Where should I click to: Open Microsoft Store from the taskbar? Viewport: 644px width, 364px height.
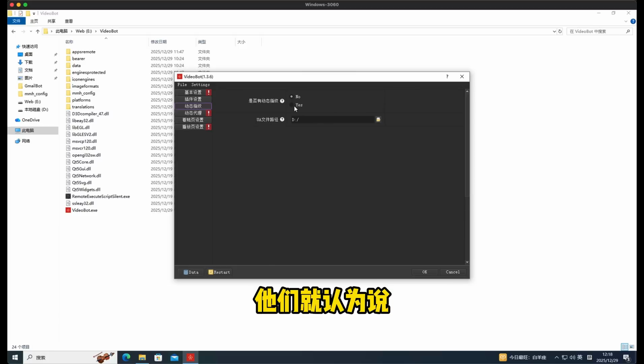[x=158, y=357]
